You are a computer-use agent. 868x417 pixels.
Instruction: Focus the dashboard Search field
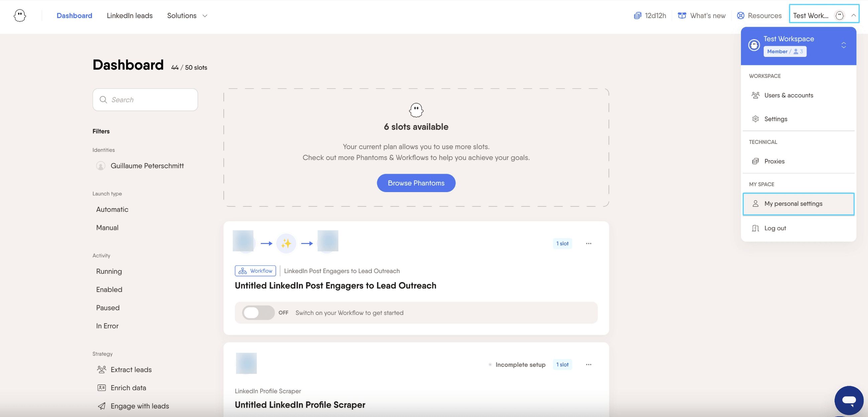tap(145, 99)
